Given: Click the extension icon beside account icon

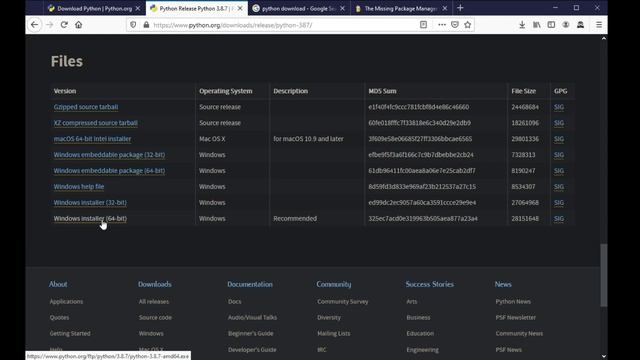Looking at the screenshot, I should click(580, 25).
